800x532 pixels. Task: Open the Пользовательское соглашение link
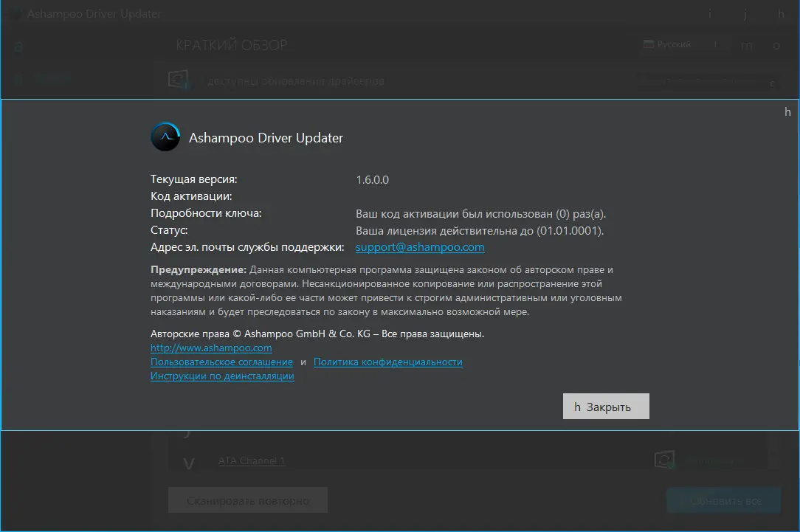pos(221,362)
